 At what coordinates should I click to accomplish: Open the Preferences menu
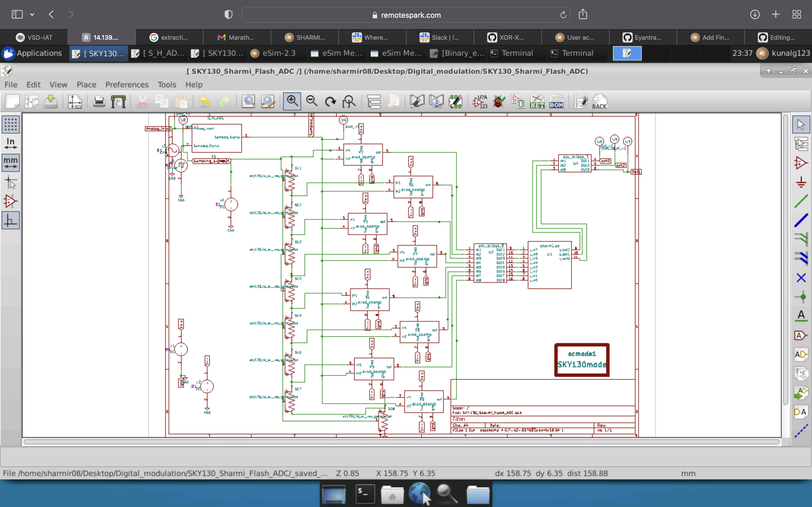coord(127,84)
